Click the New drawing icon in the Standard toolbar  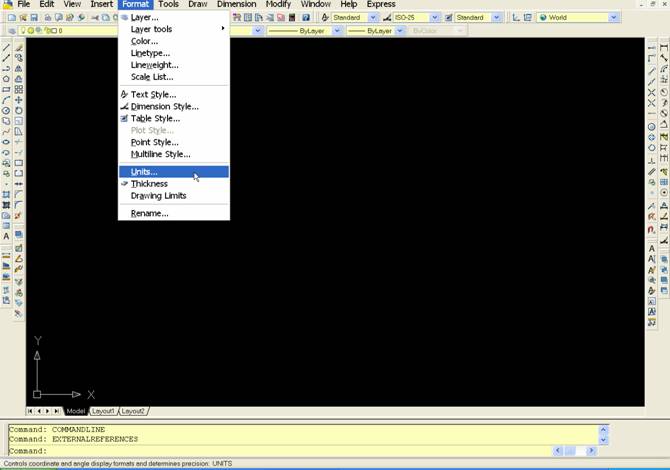click(12, 18)
